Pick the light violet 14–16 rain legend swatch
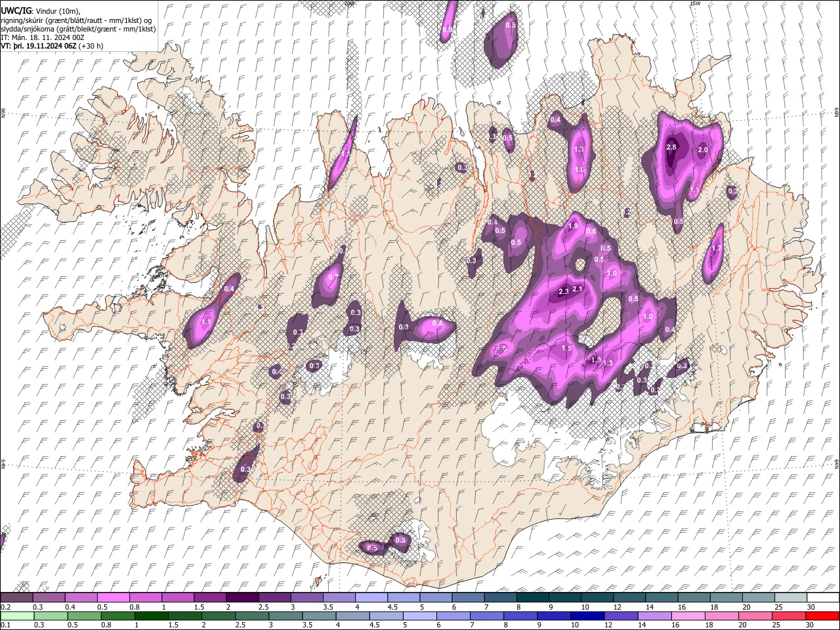The image size is (840, 630). (656, 616)
